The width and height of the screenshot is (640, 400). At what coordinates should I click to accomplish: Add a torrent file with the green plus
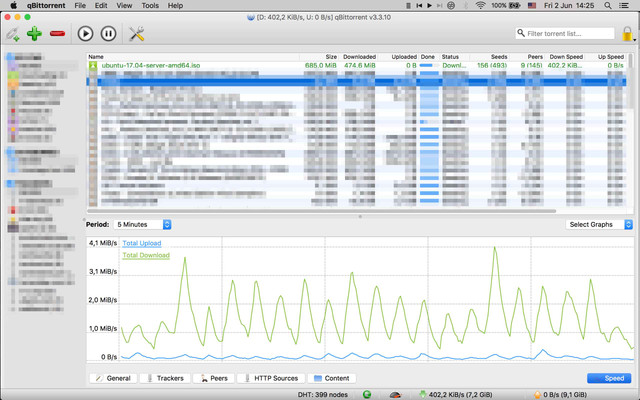click(34, 33)
